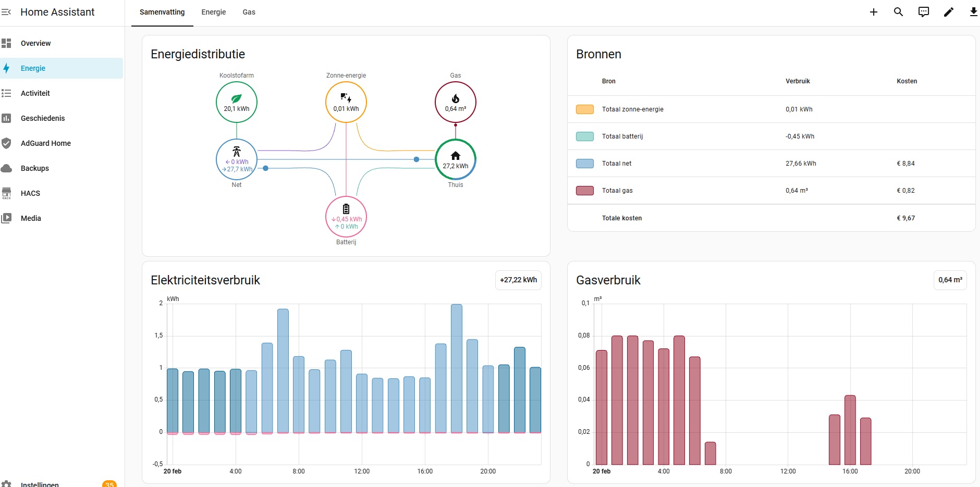Click the download icon at top right
The height and width of the screenshot is (487, 980).
pyautogui.click(x=973, y=12)
